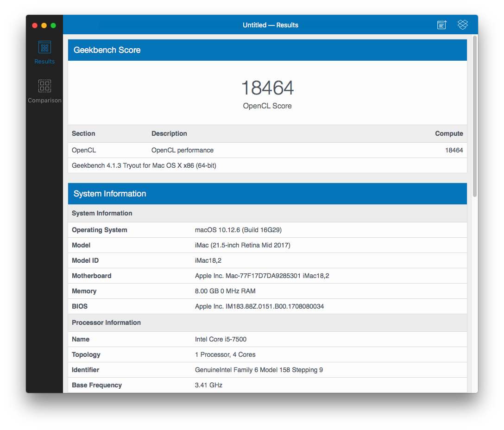Click the macOS 10.12.6 operating system value
Screen dimensions: 504x430
238,230
